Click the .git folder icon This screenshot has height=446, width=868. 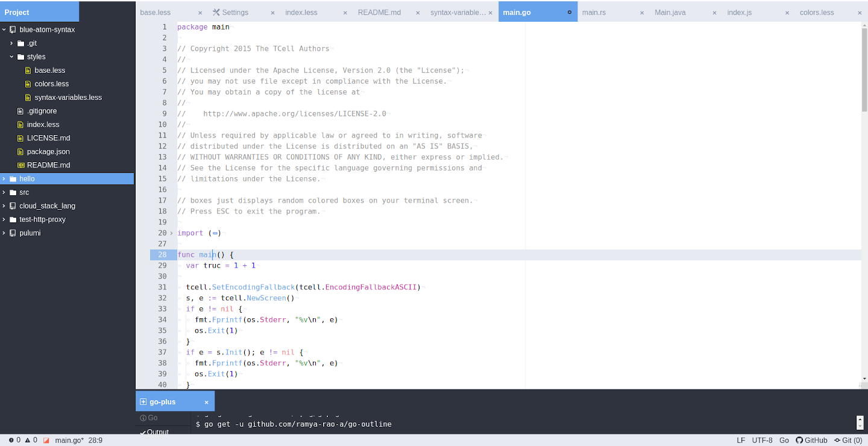click(20, 43)
